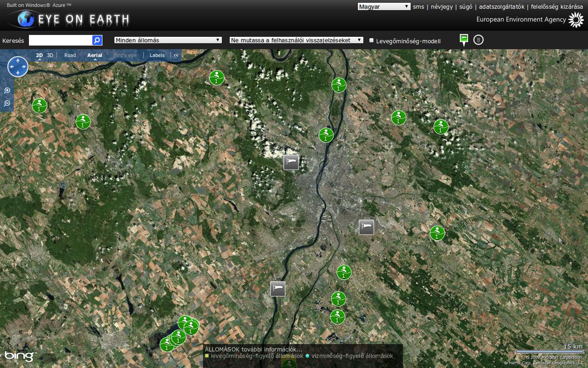The width and height of the screenshot is (588, 368).
Task: Click the European Environment Agency logo
Action: pyautogui.click(x=576, y=20)
